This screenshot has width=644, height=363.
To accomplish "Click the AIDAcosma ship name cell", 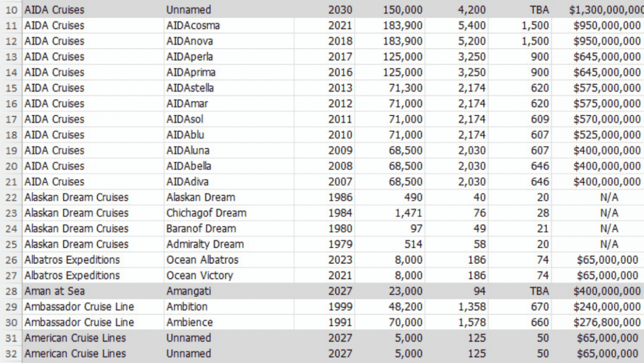I will tap(229, 26).
